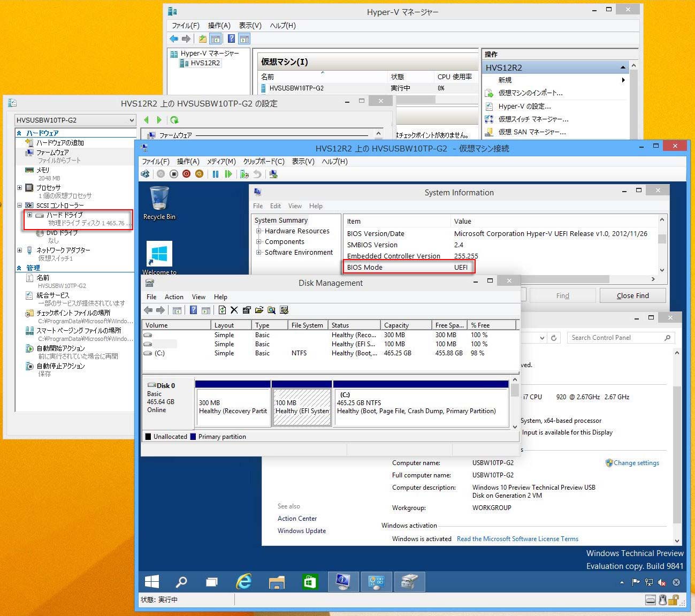The width and height of the screenshot is (695, 616).
Task: Open メディア(M) menu in VM connection
Action: click(222, 161)
